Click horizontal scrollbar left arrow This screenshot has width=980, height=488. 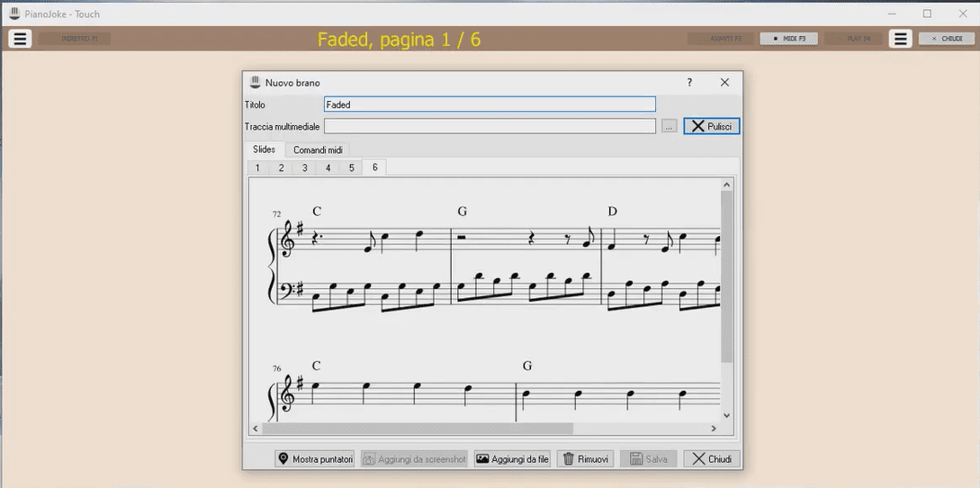[255, 429]
